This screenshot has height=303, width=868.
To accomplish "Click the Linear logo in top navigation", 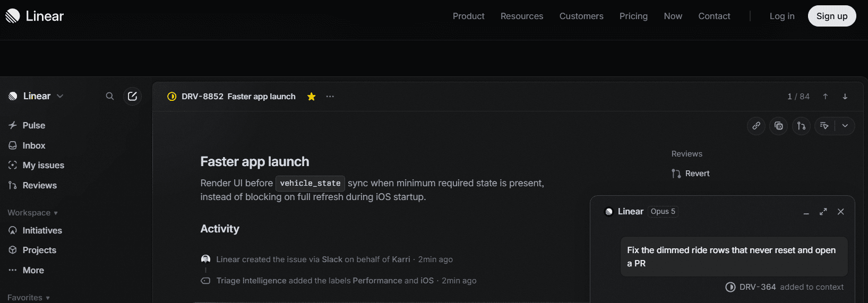I will 35,16.
